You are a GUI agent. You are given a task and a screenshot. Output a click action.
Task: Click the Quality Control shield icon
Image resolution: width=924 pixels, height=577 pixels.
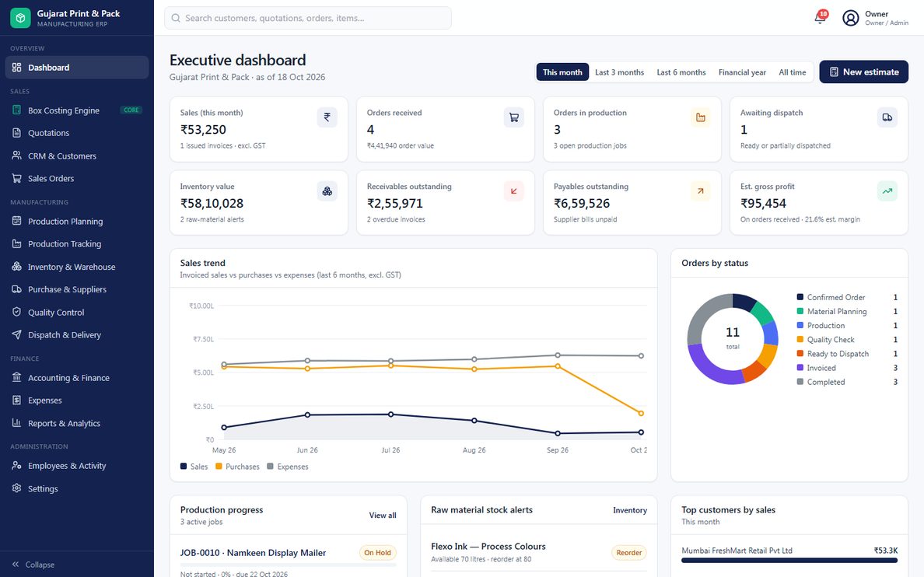16,312
